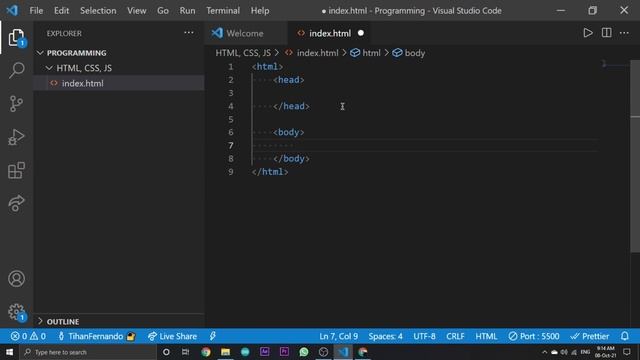The width and height of the screenshot is (640, 360).
Task: Open the File menu
Action: [36, 11]
